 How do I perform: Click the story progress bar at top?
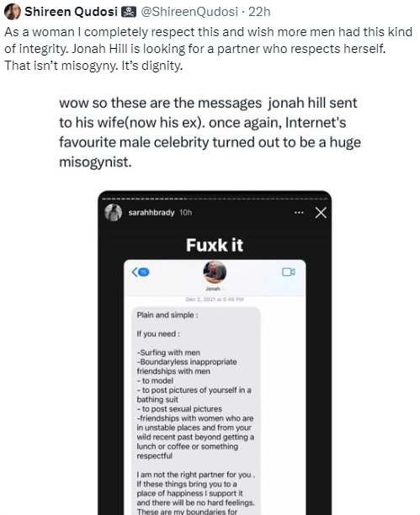(x=215, y=199)
